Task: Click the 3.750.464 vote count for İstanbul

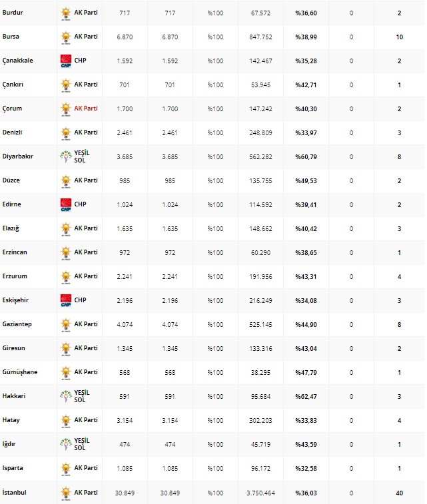Action: coord(260,493)
